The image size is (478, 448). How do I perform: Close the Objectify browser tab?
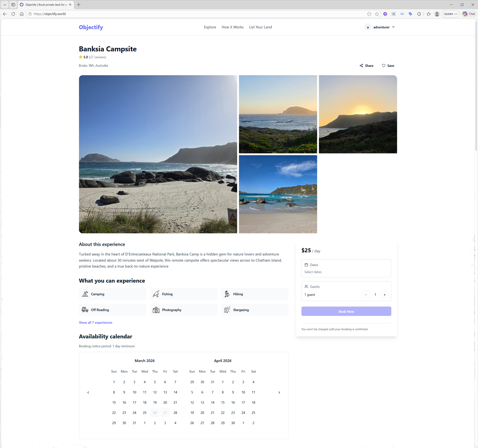(70, 5)
